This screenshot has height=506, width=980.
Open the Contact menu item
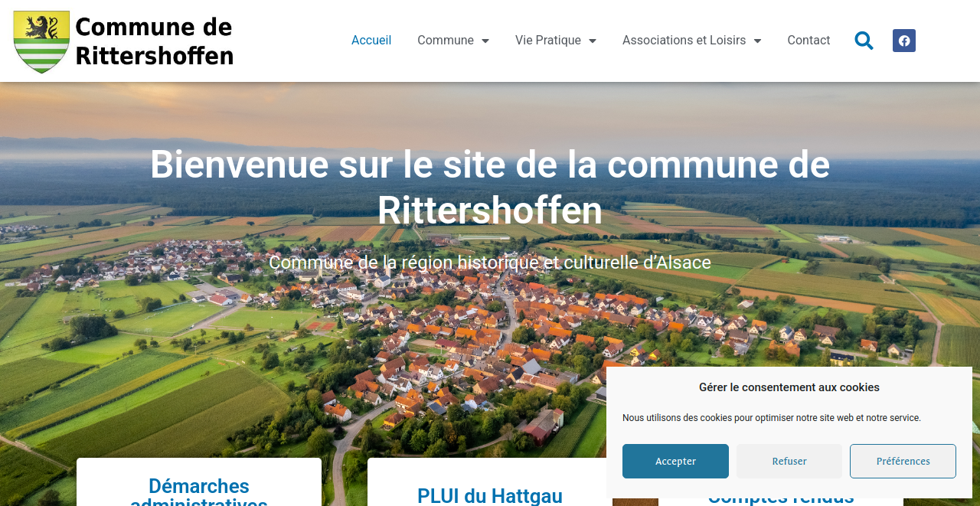[x=808, y=41]
